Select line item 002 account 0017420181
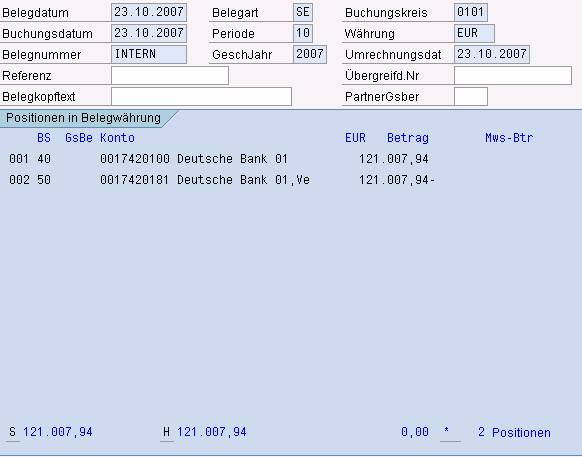The width and height of the screenshot is (582, 457). [222, 180]
